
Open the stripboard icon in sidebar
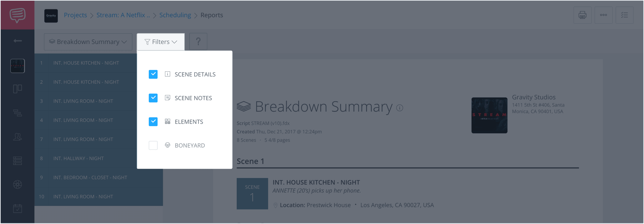click(17, 113)
